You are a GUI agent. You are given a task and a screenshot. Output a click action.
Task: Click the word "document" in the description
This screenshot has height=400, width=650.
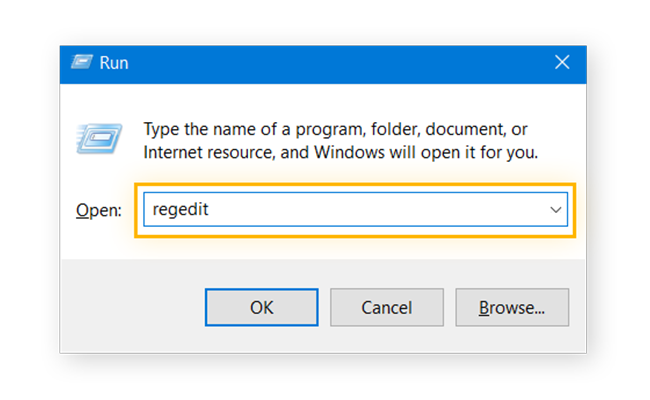pos(464,129)
